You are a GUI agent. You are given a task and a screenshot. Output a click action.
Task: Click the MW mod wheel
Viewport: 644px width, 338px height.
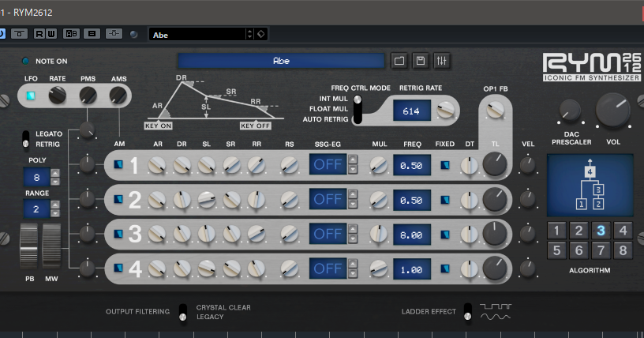point(52,246)
